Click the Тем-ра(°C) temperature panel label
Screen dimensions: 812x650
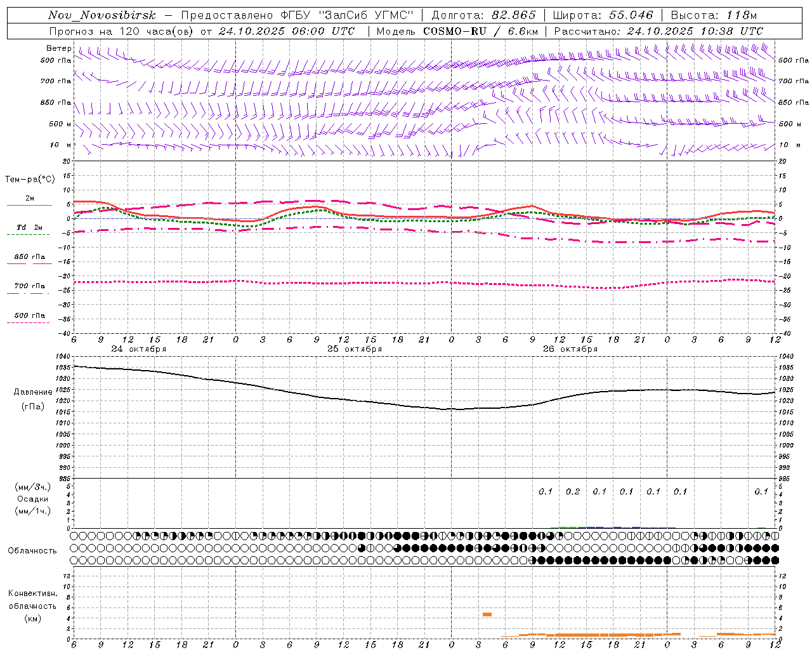coord(30,180)
